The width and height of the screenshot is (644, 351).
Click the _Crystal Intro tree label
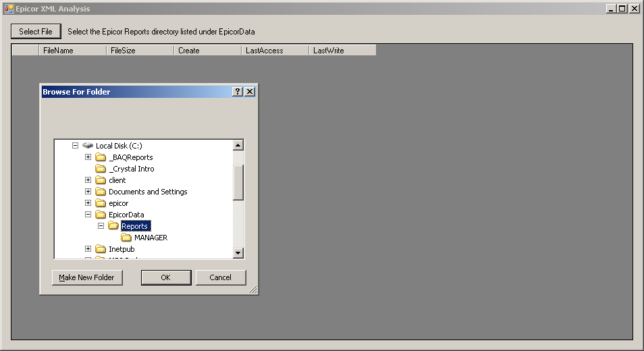(x=132, y=169)
